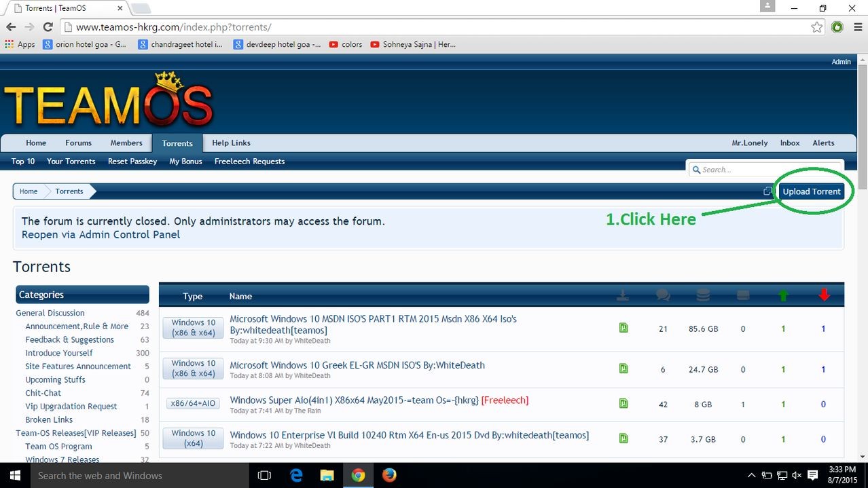
Task: Download torrent icon for Windows 10 Greek EL-GR
Action: [x=623, y=369]
